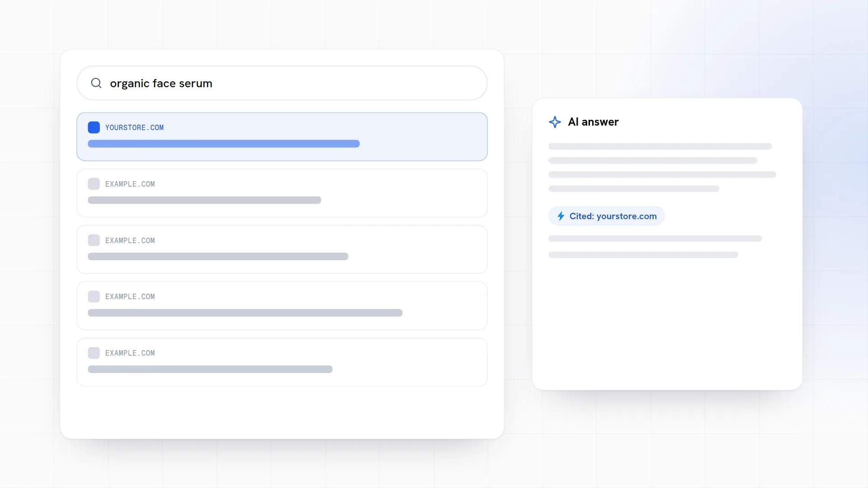This screenshot has width=868, height=488.
Task: Select the AI answer heading text
Action: click(593, 122)
